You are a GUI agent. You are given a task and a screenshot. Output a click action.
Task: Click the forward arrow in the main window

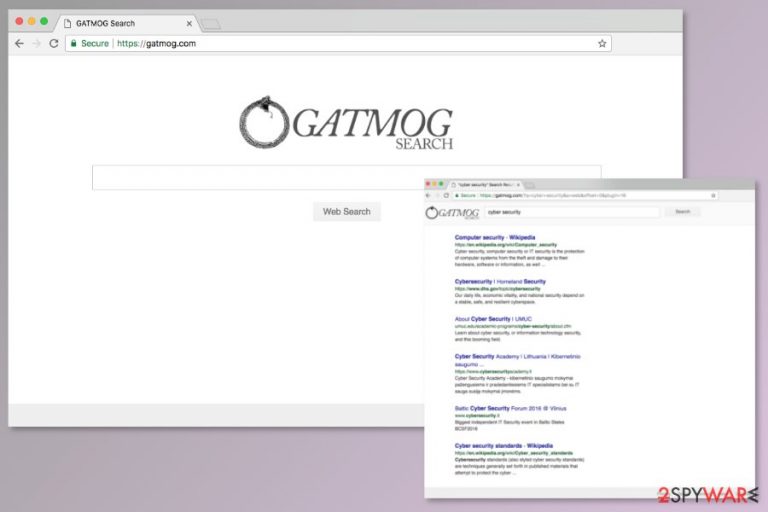pos(37,44)
